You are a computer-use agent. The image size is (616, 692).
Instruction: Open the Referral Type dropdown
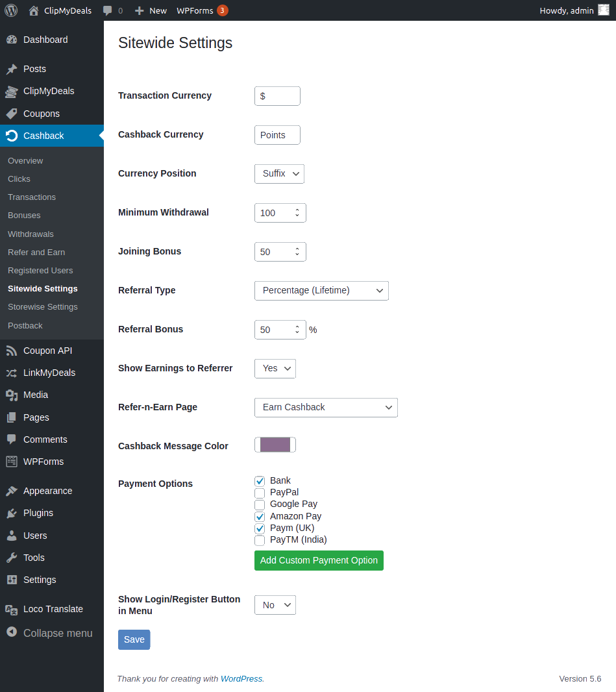[x=322, y=291]
